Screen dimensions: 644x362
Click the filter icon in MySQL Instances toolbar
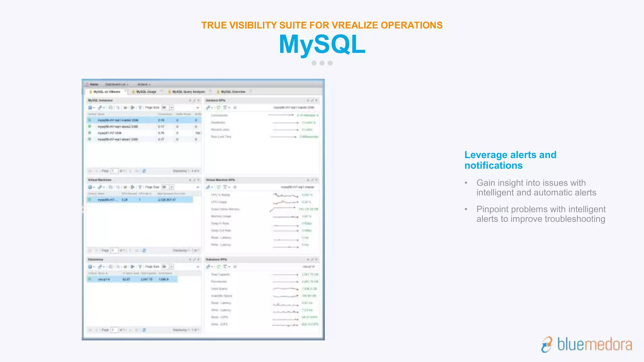140,107
